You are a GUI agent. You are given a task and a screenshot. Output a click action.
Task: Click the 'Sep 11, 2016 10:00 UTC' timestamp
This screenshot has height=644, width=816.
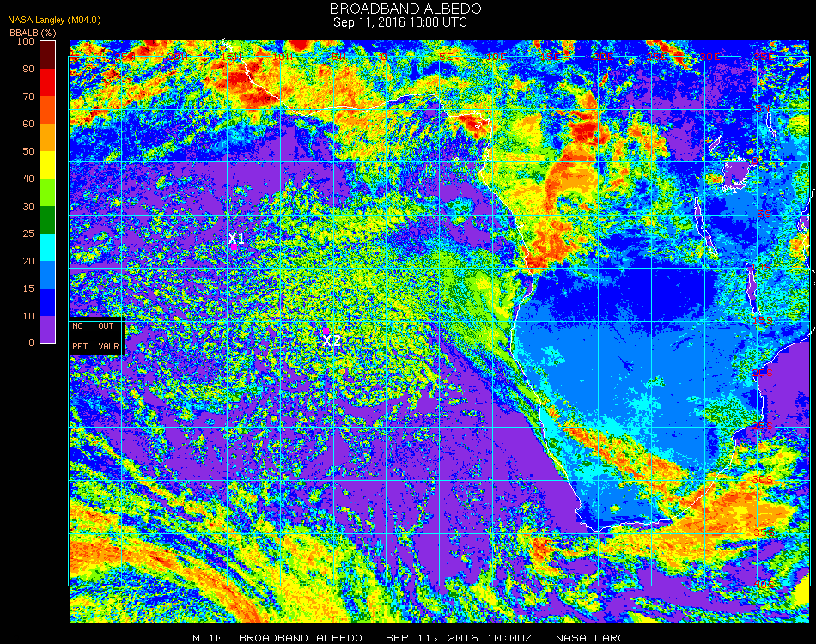(400, 22)
